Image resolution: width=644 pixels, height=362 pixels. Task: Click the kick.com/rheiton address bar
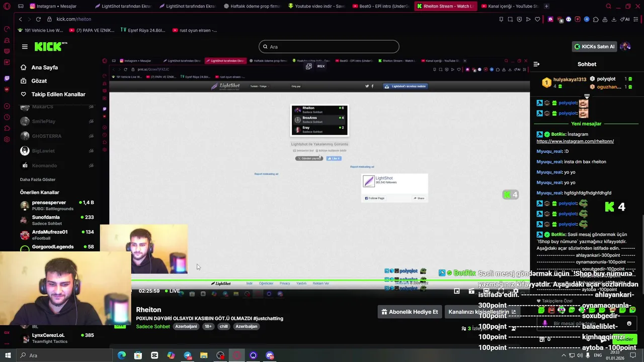(73, 19)
